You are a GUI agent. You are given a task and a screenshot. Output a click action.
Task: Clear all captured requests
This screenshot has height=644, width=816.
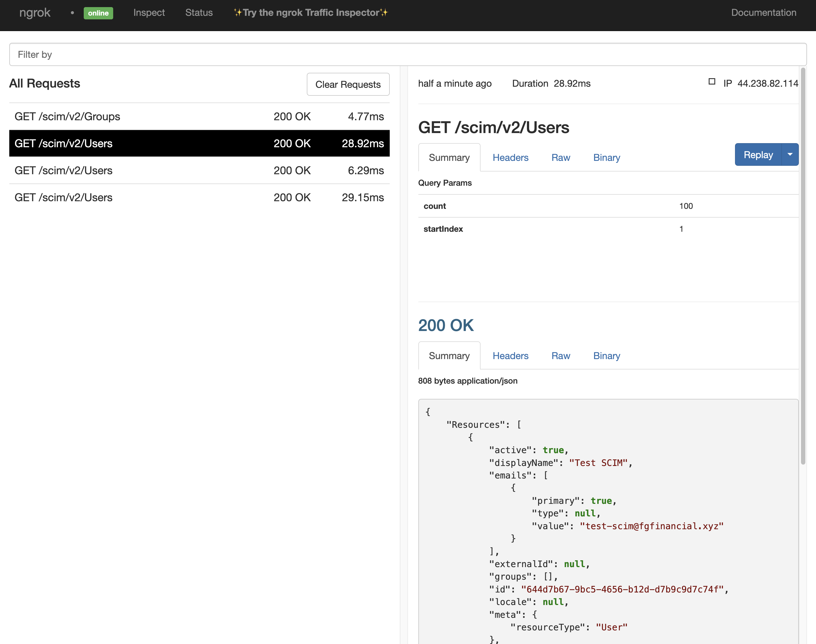[x=348, y=85]
